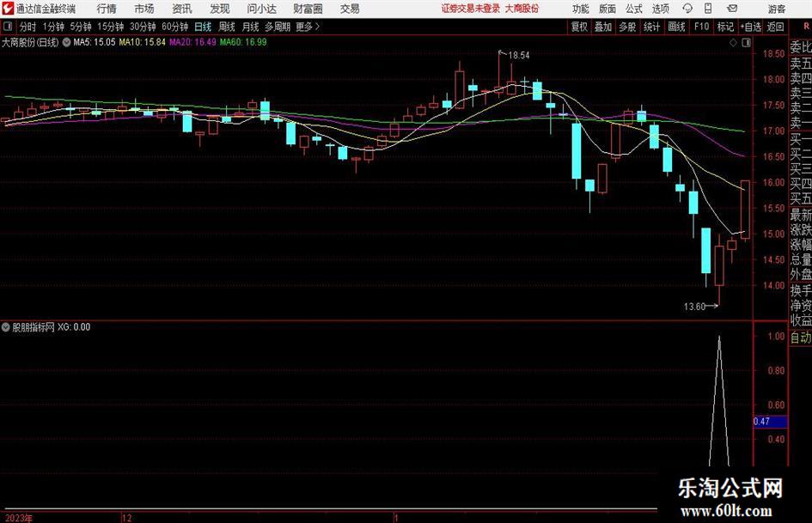The width and height of the screenshot is (812, 523).
Task: Click the MA60: 16.99 label
Action: (x=243, y=42)
